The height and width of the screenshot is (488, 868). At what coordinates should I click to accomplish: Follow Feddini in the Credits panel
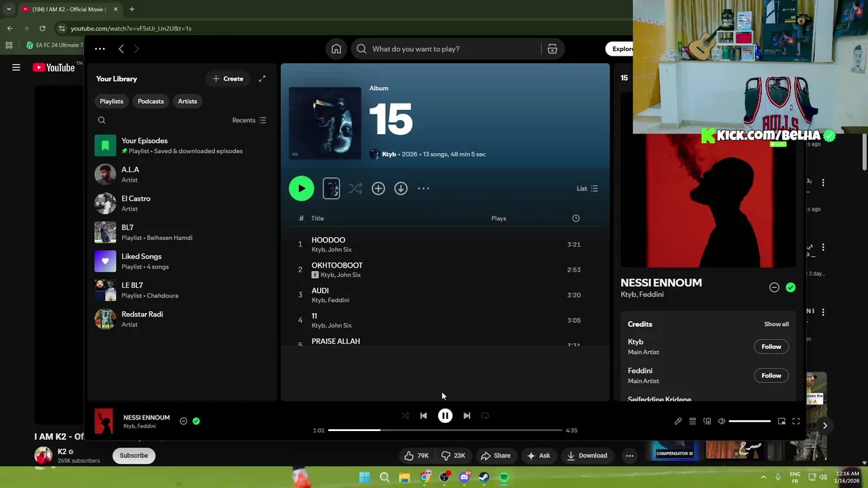[x=771, y=375]
